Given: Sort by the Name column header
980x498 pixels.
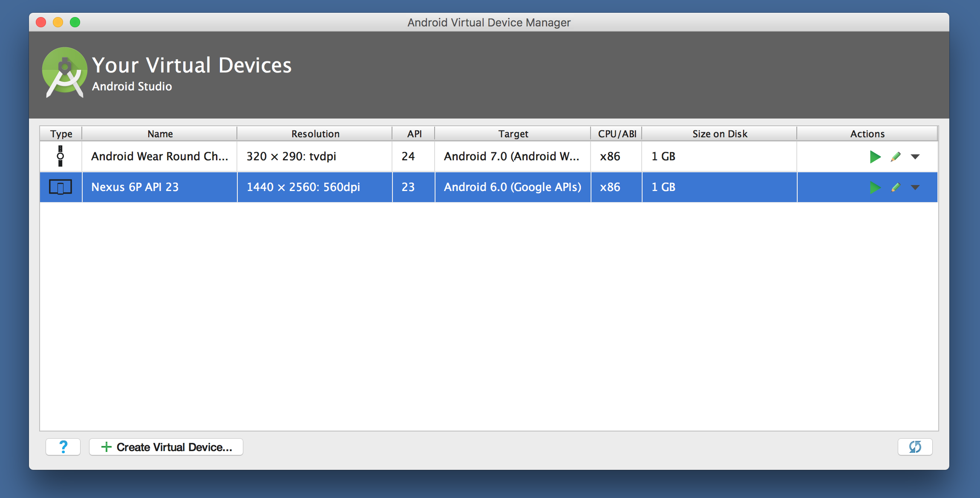Looking at the screenshot, I should (x=160, y=134).
